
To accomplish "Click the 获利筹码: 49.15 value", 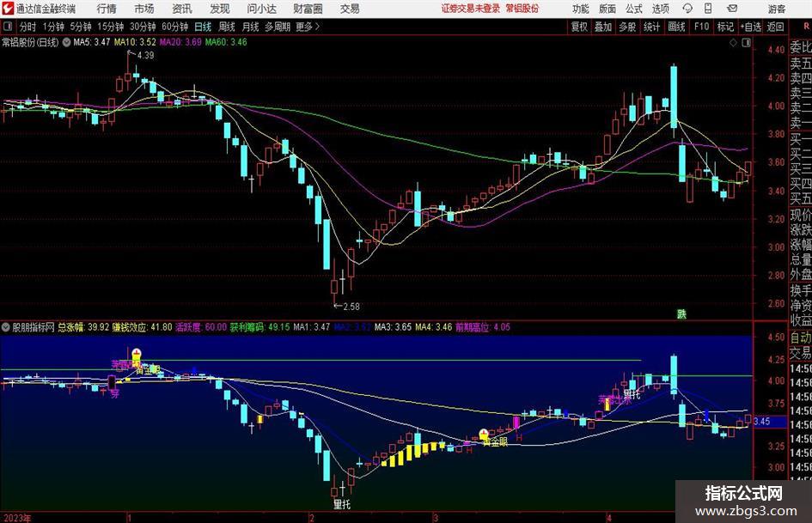I will (x=260, y=327).
